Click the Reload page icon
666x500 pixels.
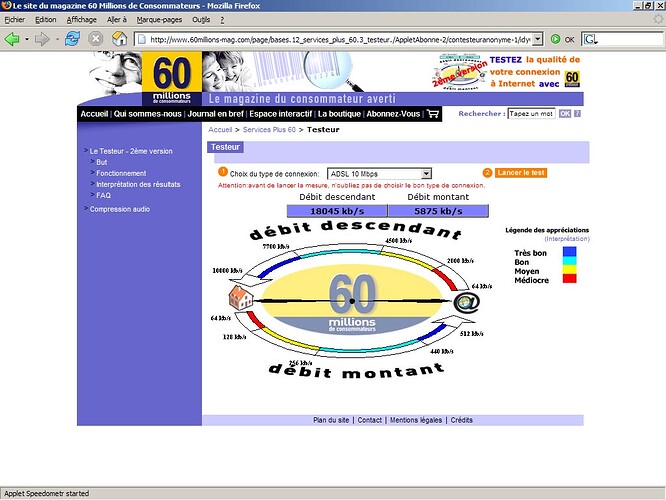(72, 39)
